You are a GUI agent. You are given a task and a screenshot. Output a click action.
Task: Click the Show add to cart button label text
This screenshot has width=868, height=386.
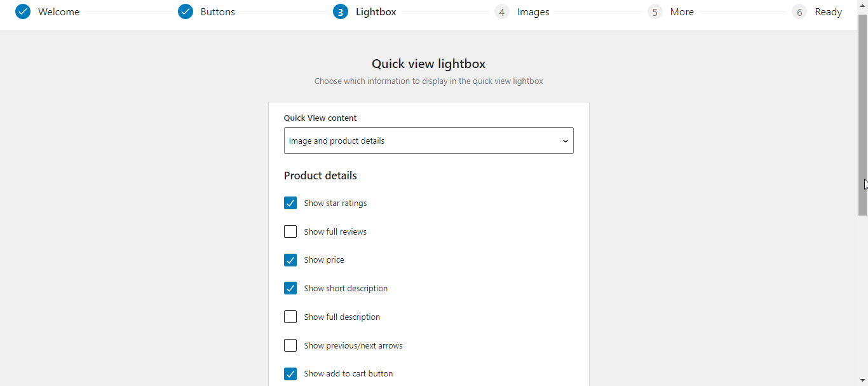click(348, 374)
